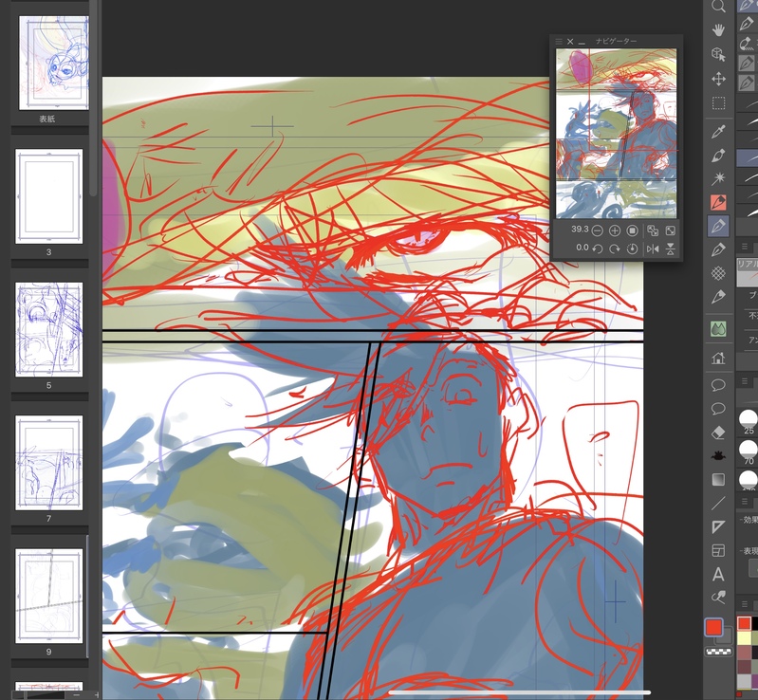This screenshot has width=758, height=700.
Task: Reset Navigator zoom to 100 percent
Action: [x=633, y=231]
